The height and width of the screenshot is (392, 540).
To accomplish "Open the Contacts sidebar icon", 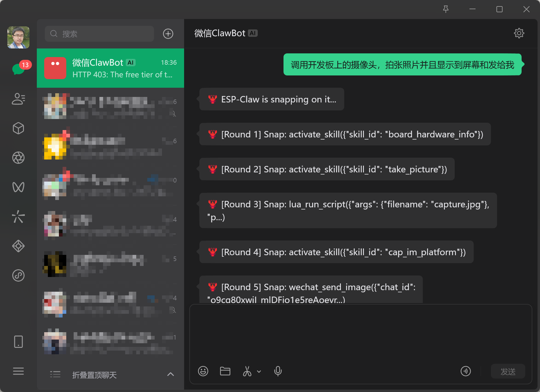I will coord(18,99).
